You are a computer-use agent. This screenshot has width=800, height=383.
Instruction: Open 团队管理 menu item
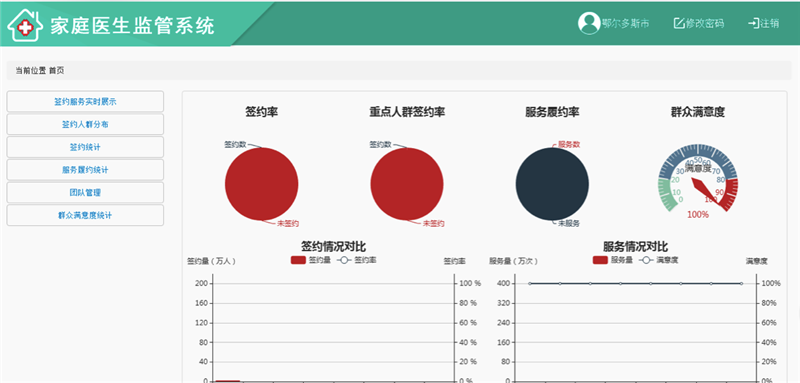85,193
